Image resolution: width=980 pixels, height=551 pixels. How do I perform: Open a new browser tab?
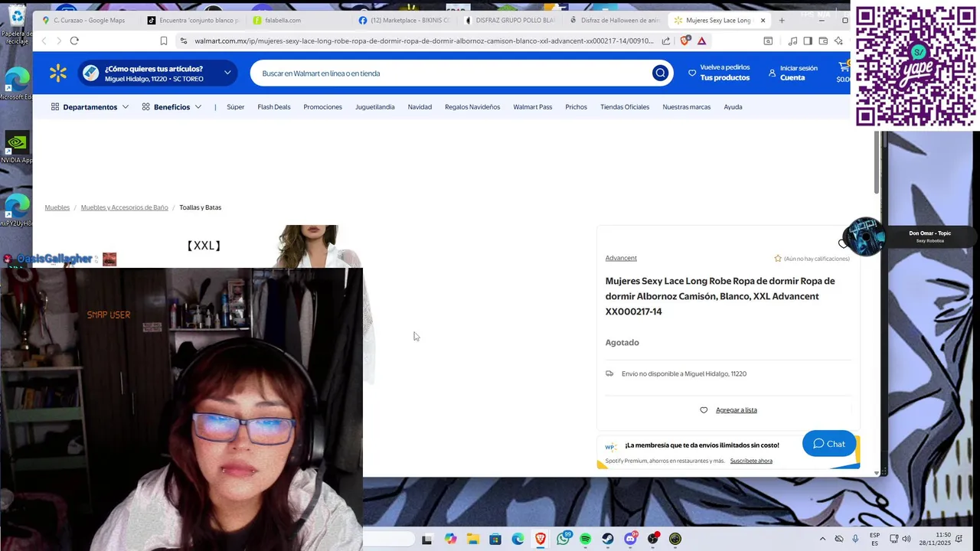click(x=782, y=21)
